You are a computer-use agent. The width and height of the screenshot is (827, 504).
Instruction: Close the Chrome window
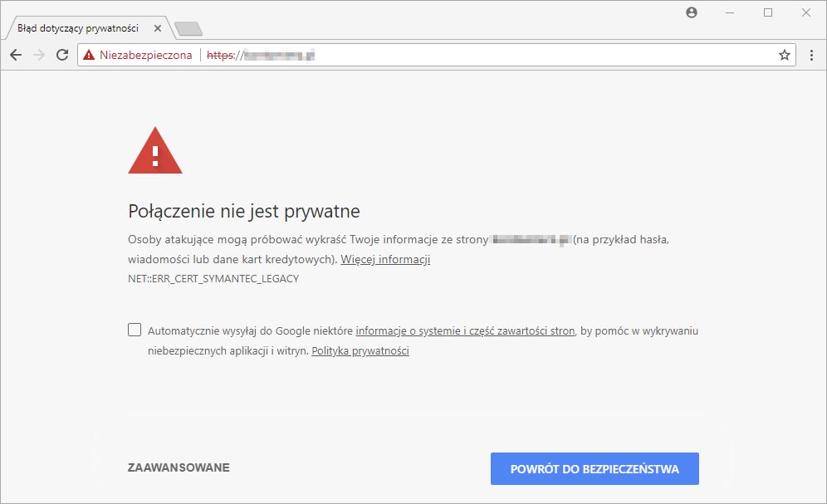click(806, 12)
